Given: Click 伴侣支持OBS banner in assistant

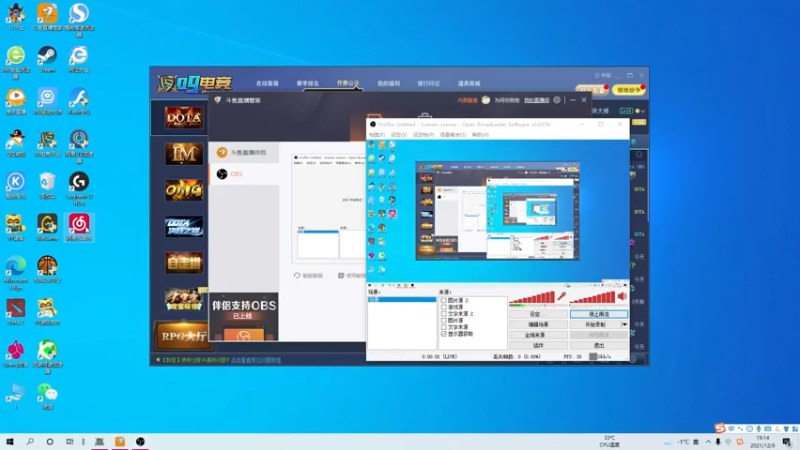Looking at the screenshot, I should [244, 316].
